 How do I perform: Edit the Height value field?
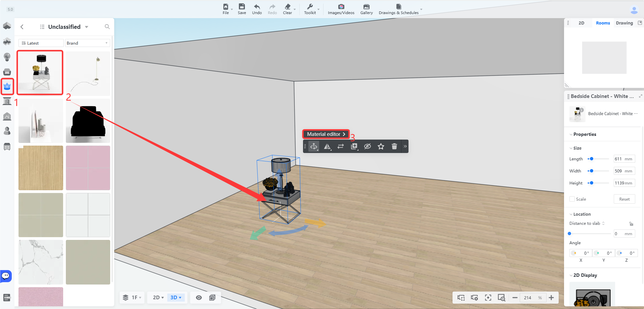[624, 183]
